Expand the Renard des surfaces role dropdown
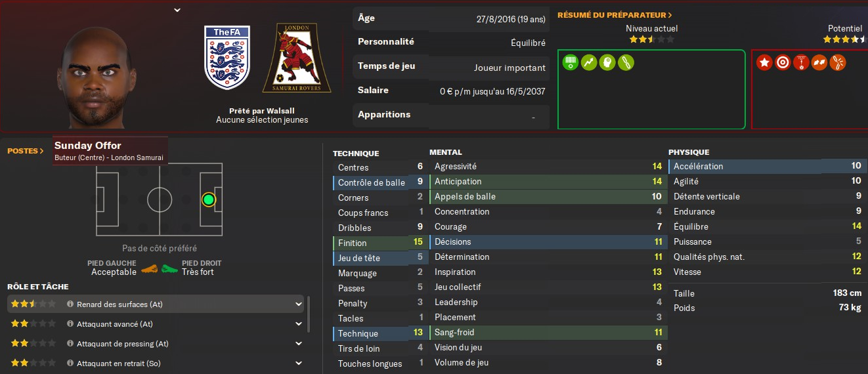 pyautogui.click(x=299, y=304)
